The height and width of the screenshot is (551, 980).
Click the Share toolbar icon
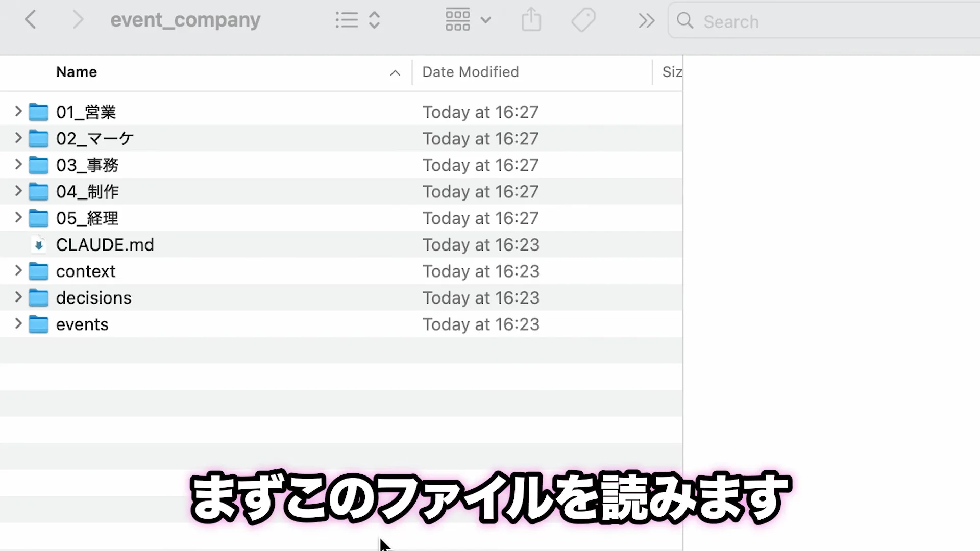click(531, 20)
